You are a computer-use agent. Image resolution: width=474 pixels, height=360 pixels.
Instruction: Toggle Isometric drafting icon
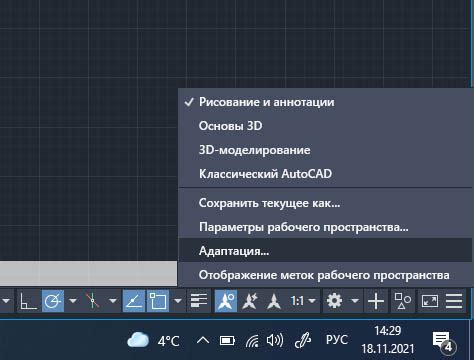tap(93, 301)
